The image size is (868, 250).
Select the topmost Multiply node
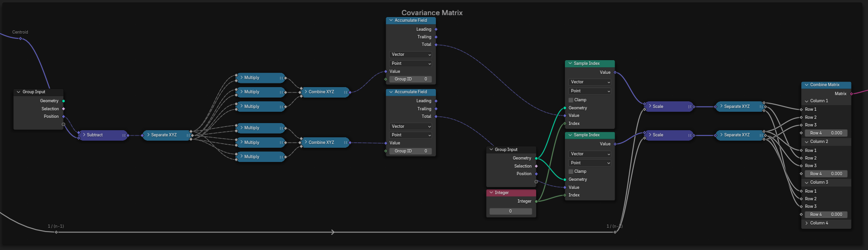coord(261,78)
